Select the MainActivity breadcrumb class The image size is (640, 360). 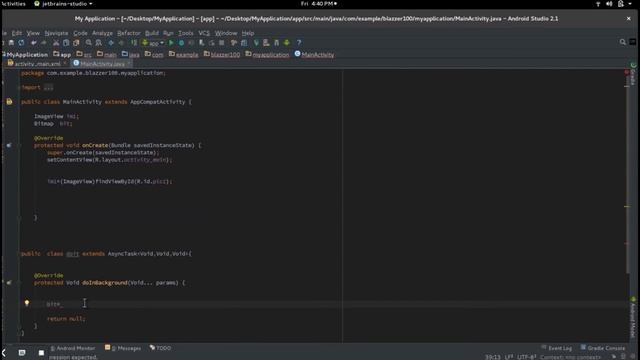point(314,54)
